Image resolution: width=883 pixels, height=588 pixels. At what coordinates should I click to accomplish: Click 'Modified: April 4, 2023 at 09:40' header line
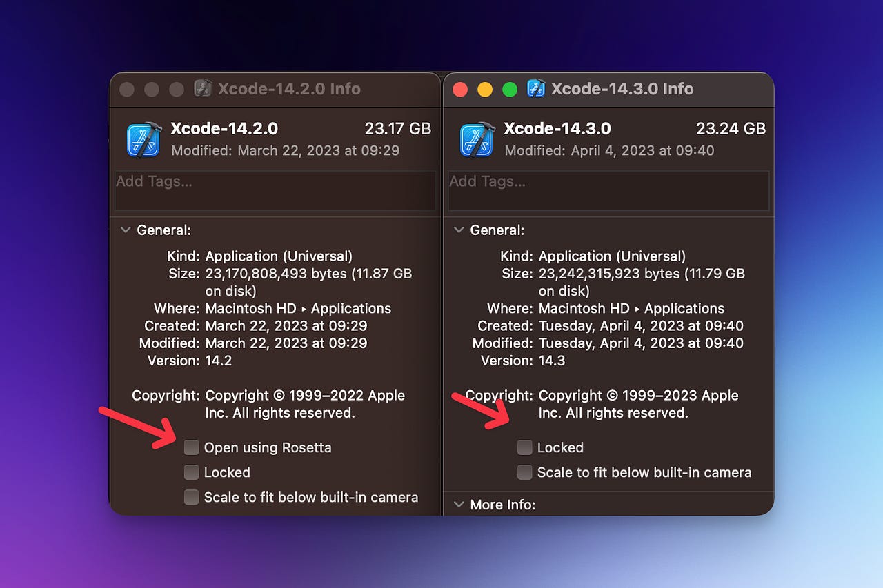610,150
